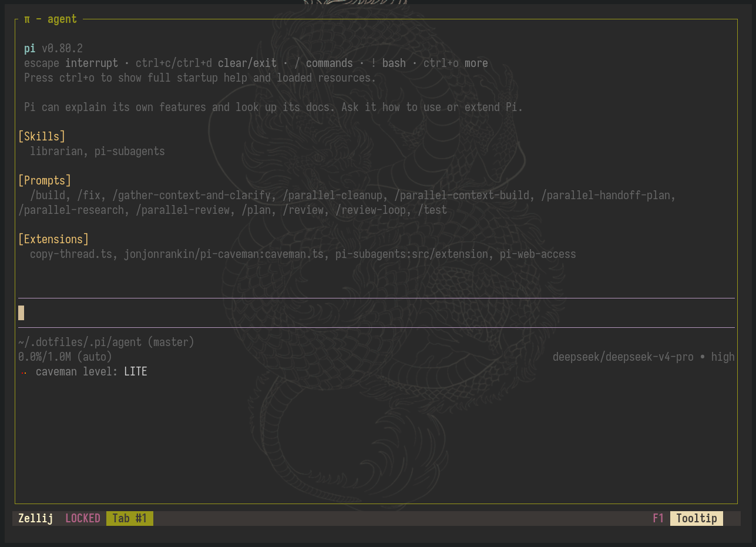The width and height of the screenshot is (756, 547).
Task: Click the /parallel-review prompt
Action: click(x=183, y=210)
